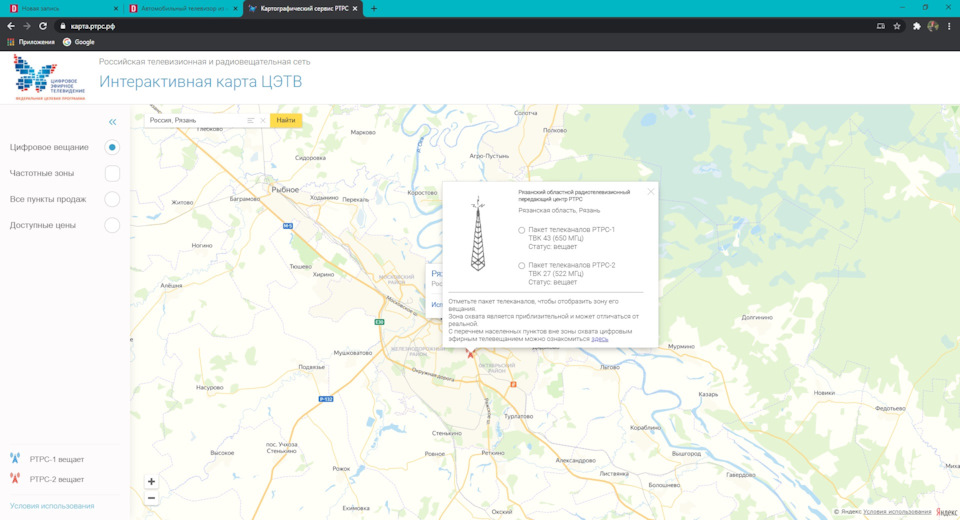Open the browser extensions puzzle icon
The width and height of the screenshot is (960, 520).
point(917,26)
